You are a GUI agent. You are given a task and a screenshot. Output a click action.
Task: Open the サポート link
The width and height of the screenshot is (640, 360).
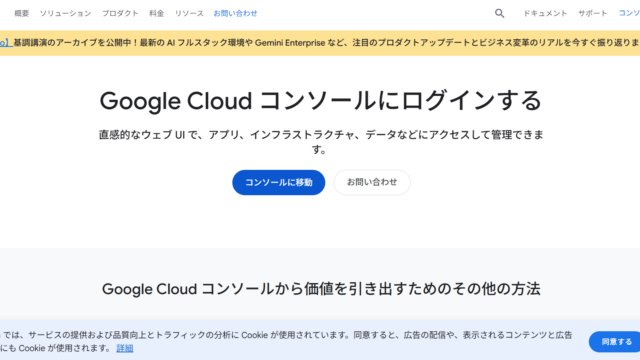tap(592, 13)
